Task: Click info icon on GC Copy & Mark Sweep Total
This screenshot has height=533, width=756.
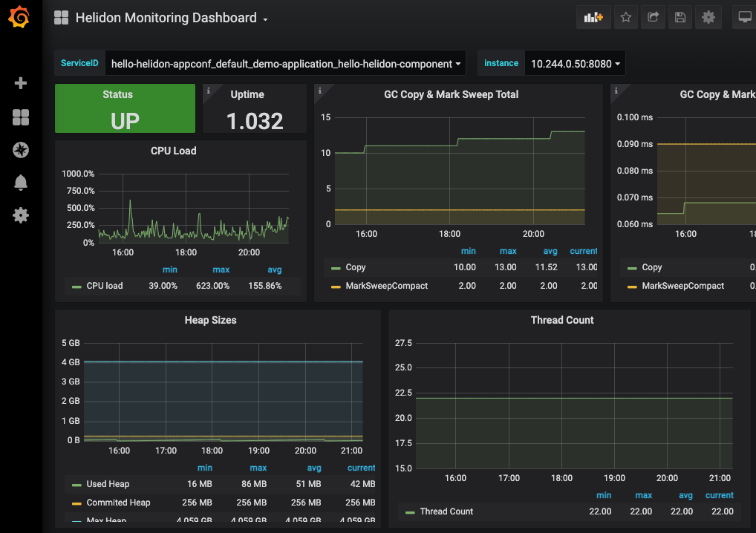Action: pyautogui.click(x=319, y=90)
